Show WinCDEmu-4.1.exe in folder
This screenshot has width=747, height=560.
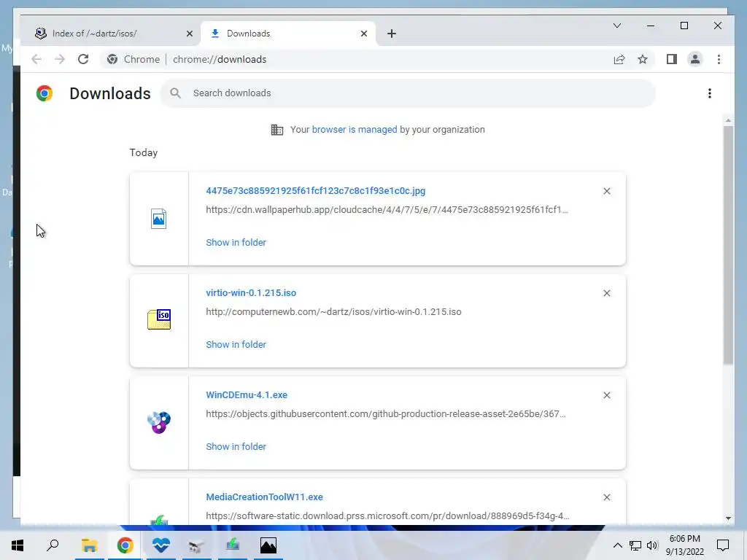(x=236, y=447)
